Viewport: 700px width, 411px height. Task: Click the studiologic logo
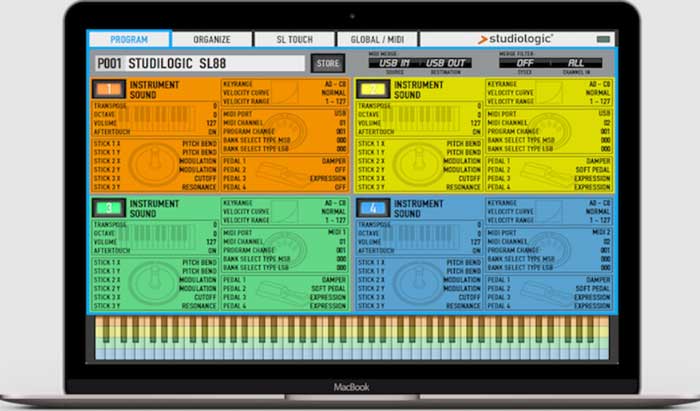515,39
